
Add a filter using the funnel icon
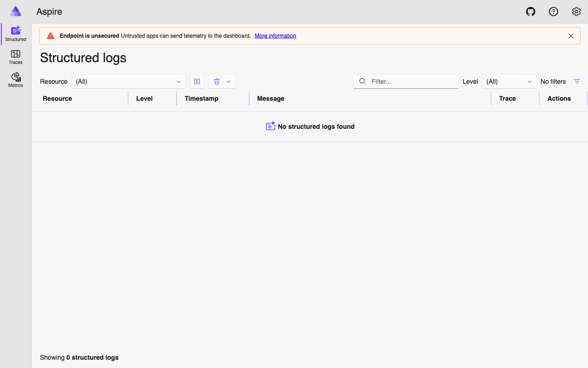577,81
